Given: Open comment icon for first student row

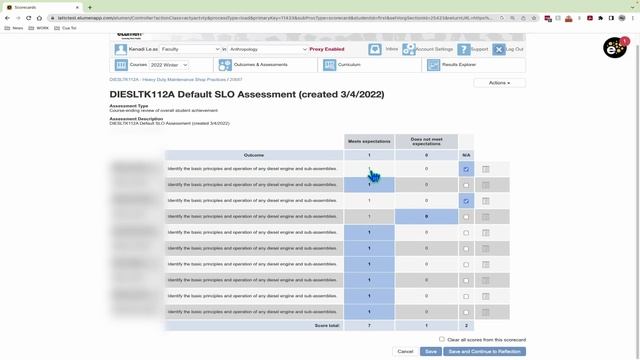Looking at the screenshot, I should [485, 169].
